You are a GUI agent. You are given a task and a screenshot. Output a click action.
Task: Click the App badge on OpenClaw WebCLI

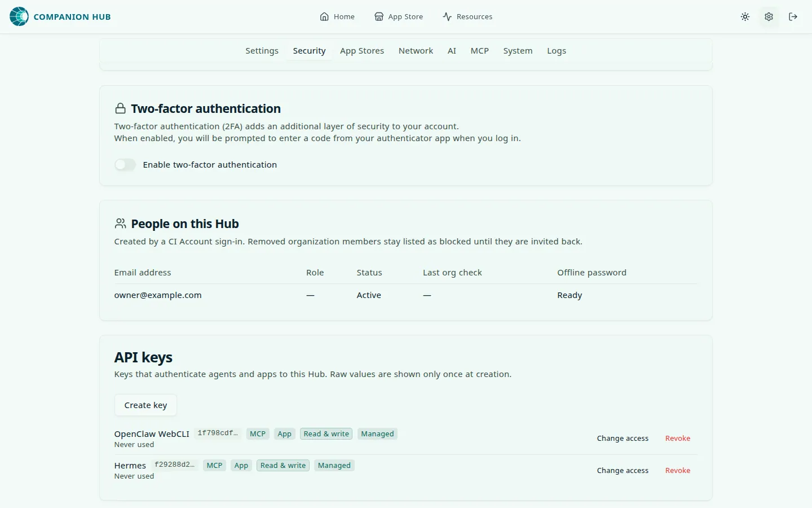285,434
